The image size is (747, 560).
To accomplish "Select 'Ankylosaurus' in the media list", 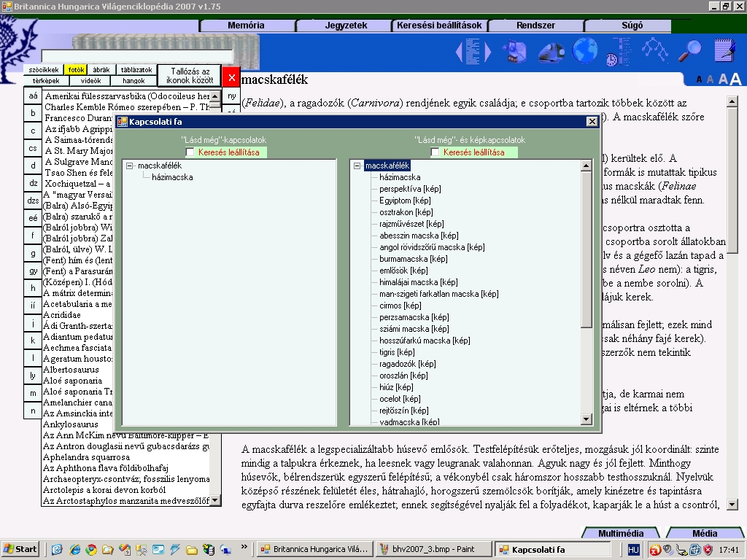I will coord(71,424).
